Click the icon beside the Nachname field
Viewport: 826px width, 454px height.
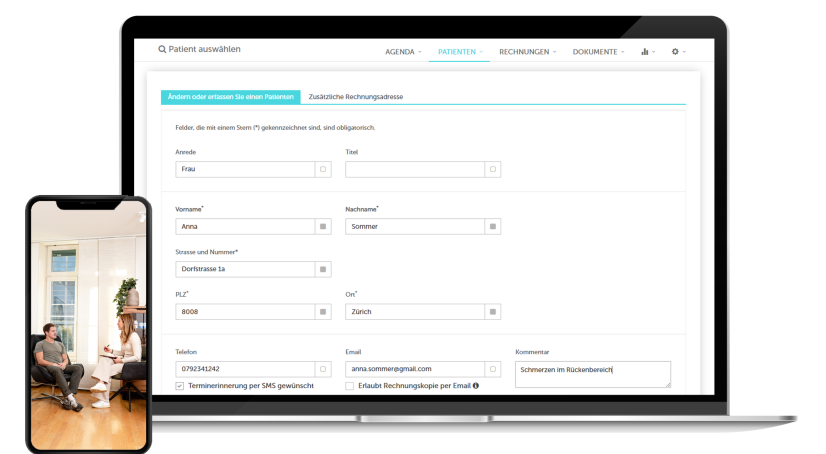click(493, 227)
